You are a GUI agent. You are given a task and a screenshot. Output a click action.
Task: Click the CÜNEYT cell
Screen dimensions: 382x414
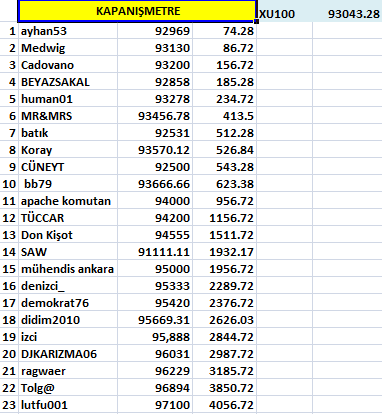click(x=68, y=167)
